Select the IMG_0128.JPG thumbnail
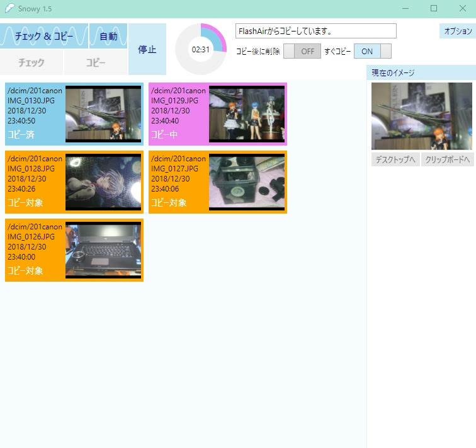This screenshot has width=476, height=448. pos(103,182)
